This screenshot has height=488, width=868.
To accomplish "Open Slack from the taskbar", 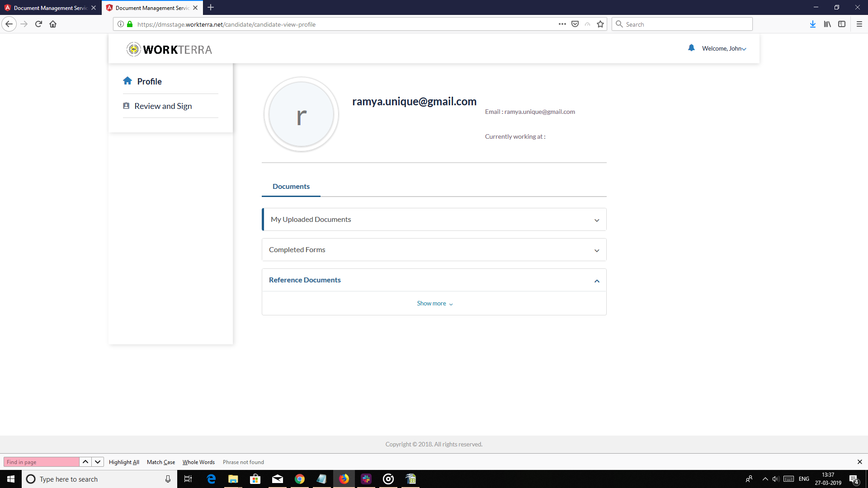I will tap(366, 479).
